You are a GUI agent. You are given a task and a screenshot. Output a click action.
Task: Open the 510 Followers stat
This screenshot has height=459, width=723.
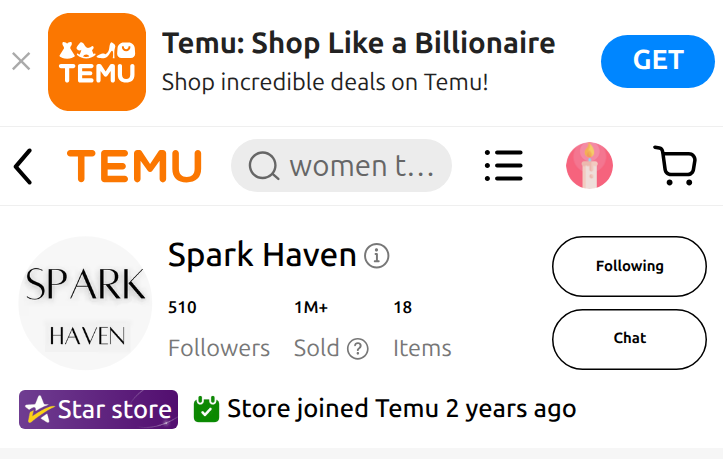219,328
